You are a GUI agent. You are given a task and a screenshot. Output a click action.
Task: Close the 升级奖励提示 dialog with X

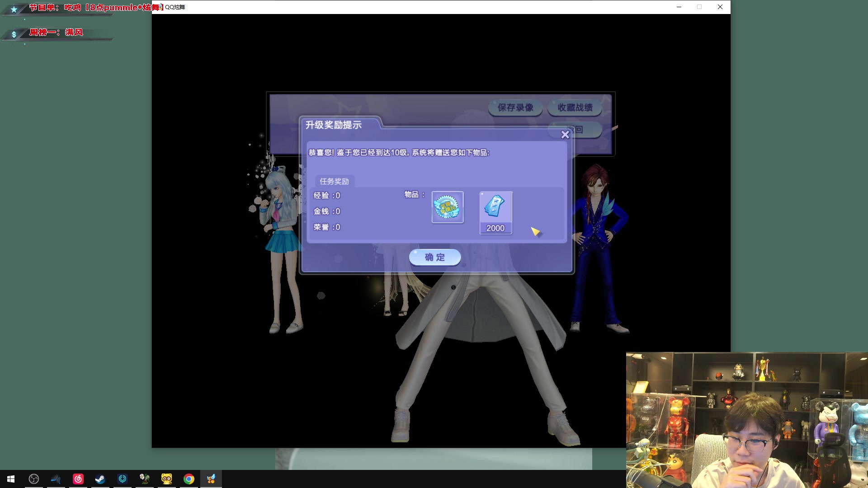pyautogui.click(x=565, y=135)
